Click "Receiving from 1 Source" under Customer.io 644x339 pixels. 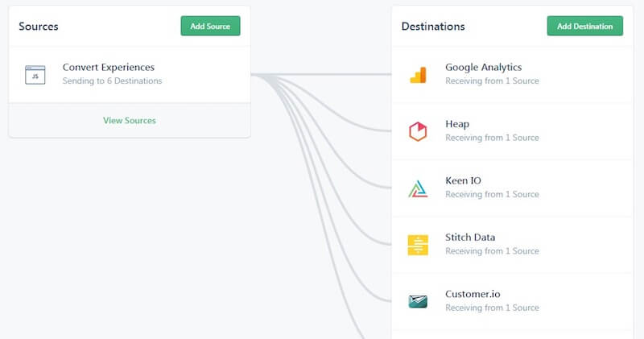[492, 308]
